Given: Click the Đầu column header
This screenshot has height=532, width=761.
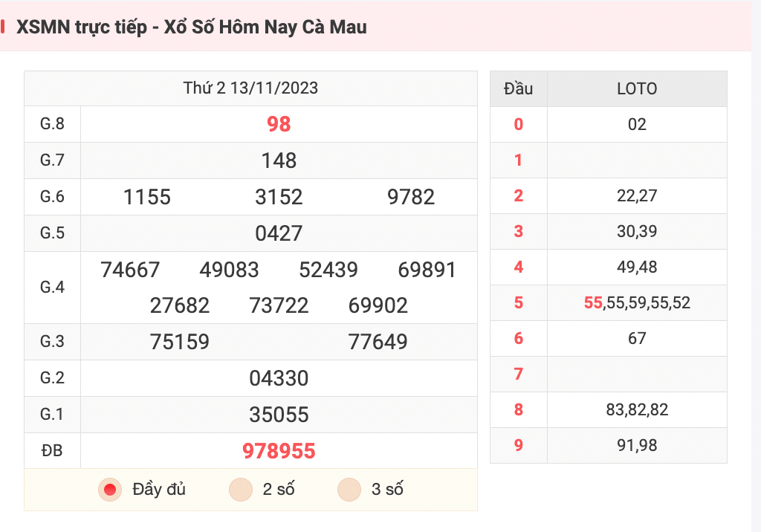Looking at the screenshot, I should tap(518, 89).
